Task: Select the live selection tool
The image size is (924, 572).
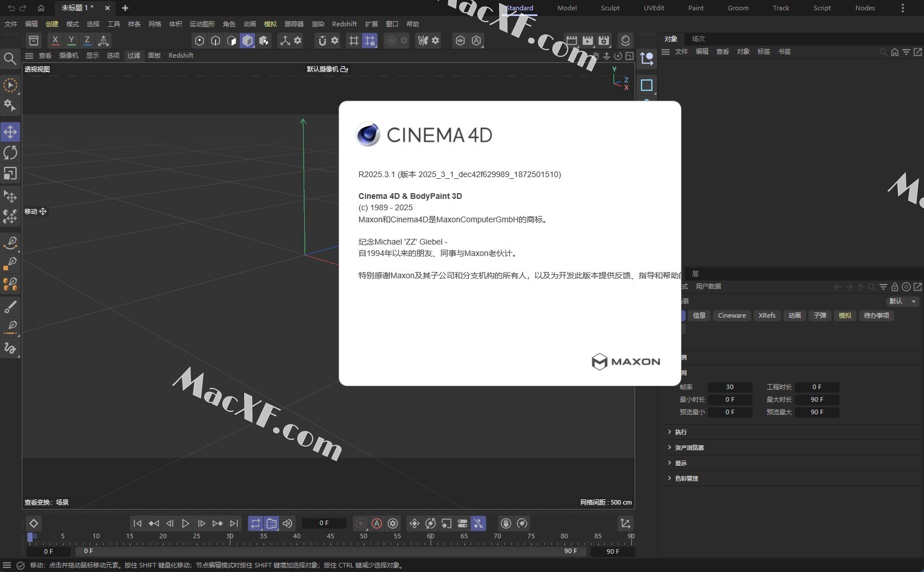Action: 10,85
